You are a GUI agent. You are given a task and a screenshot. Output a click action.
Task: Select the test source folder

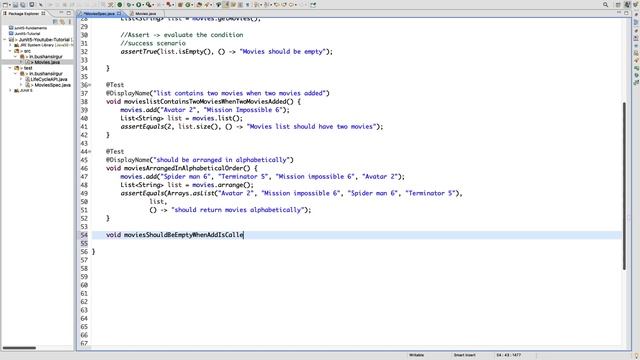coord(28,68)
